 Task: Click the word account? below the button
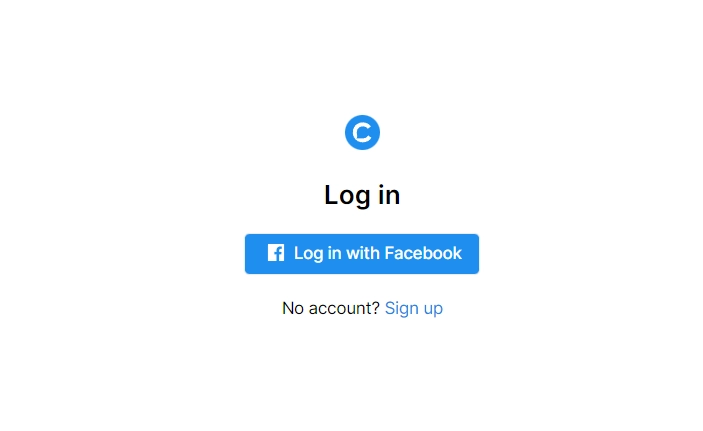pyautogui.click(x=344, y=309)
